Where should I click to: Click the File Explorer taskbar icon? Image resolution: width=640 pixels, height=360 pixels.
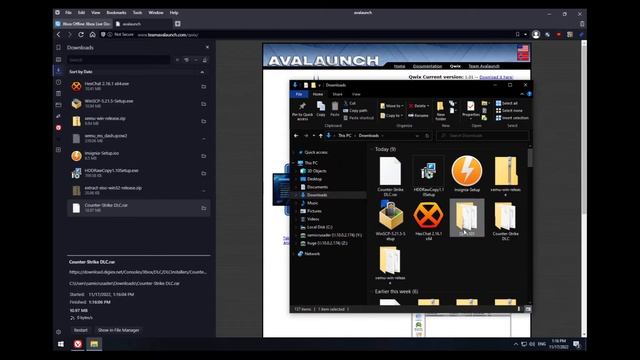[94, 344]
